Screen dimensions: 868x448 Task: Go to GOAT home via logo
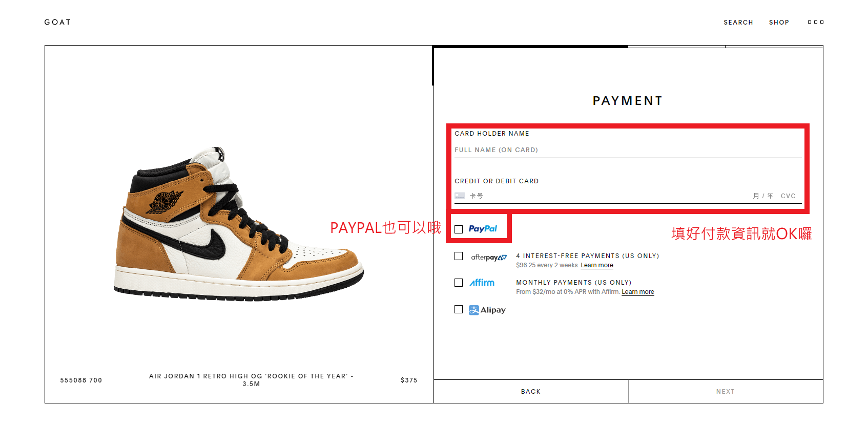coord(57,22)
